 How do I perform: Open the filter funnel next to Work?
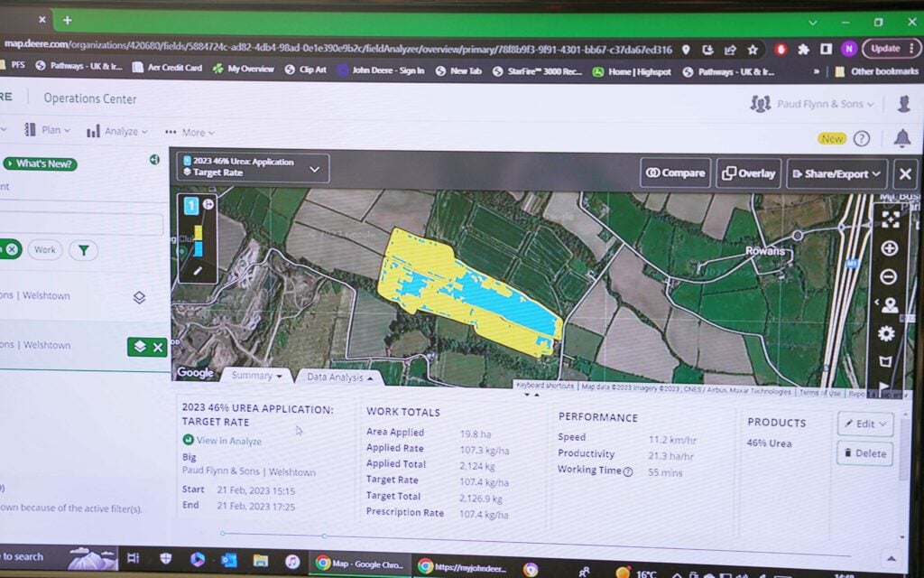coord(83,250)
